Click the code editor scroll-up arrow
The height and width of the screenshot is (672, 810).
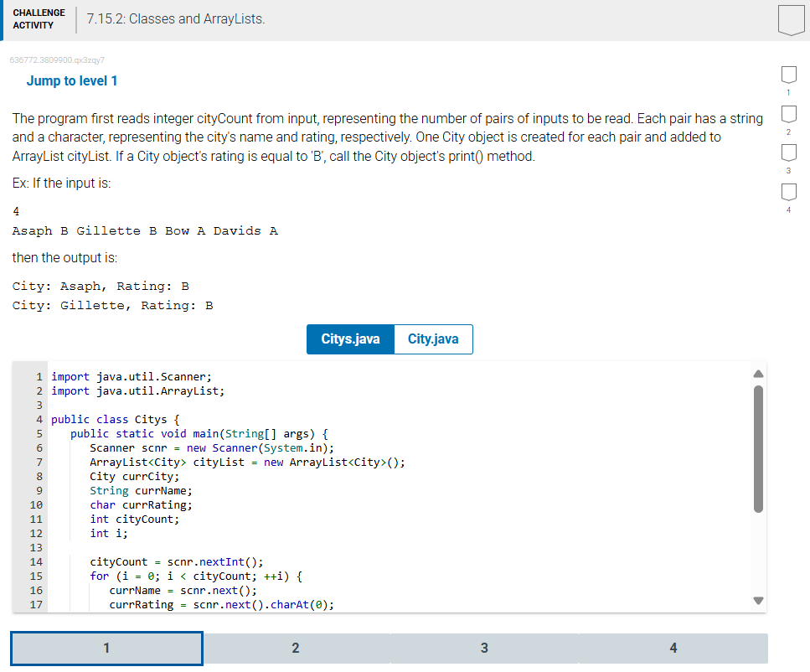(x=758, y=371)
